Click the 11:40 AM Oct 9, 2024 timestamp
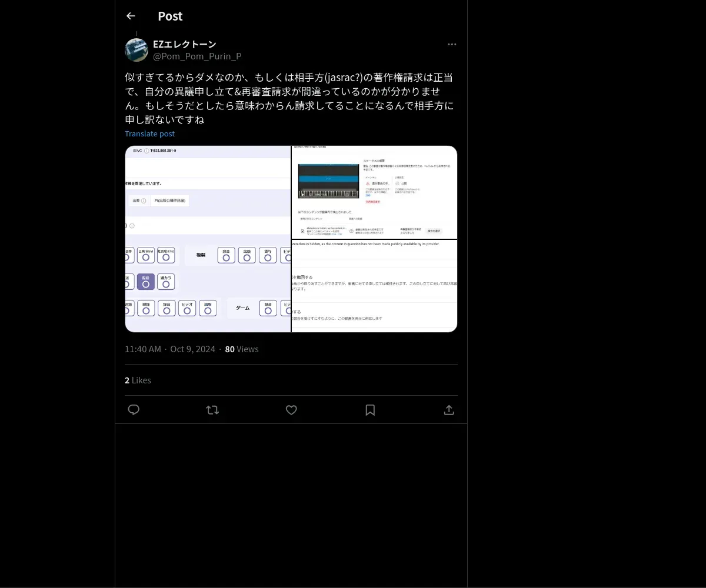This screenshot has width=706, height=588. tap(170, 349)
